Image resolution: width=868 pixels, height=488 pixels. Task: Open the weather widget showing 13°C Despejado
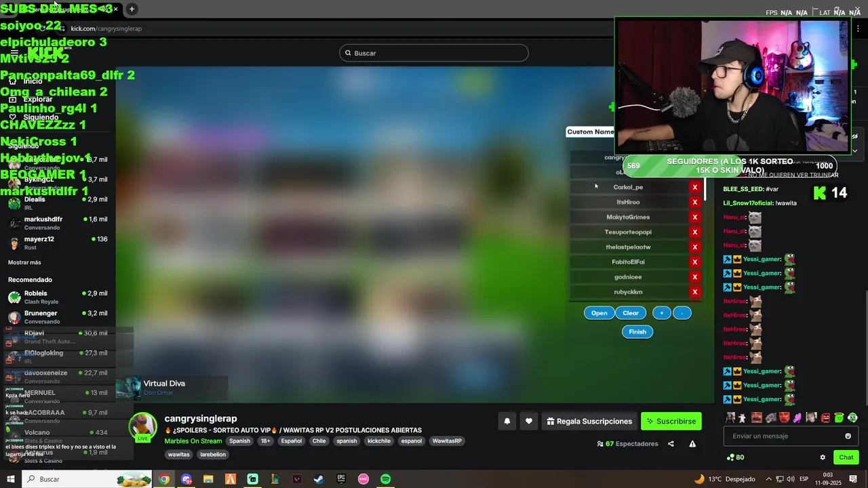(726, 479)
